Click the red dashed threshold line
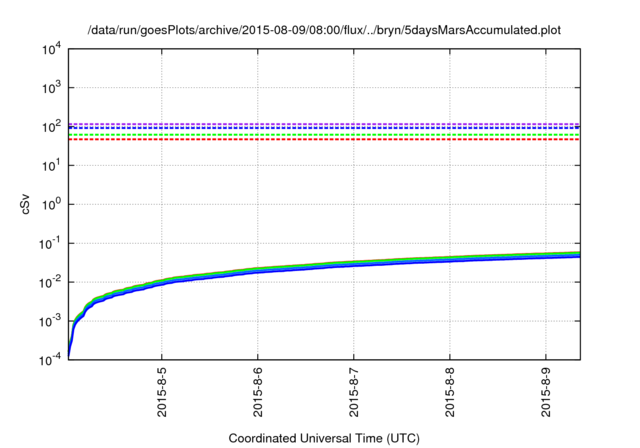 [324, 140]
